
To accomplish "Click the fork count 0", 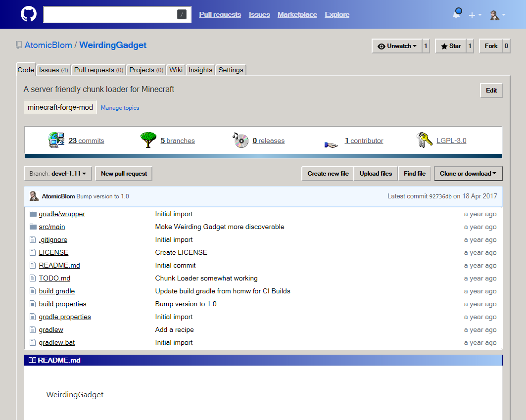I will [506, 46].
